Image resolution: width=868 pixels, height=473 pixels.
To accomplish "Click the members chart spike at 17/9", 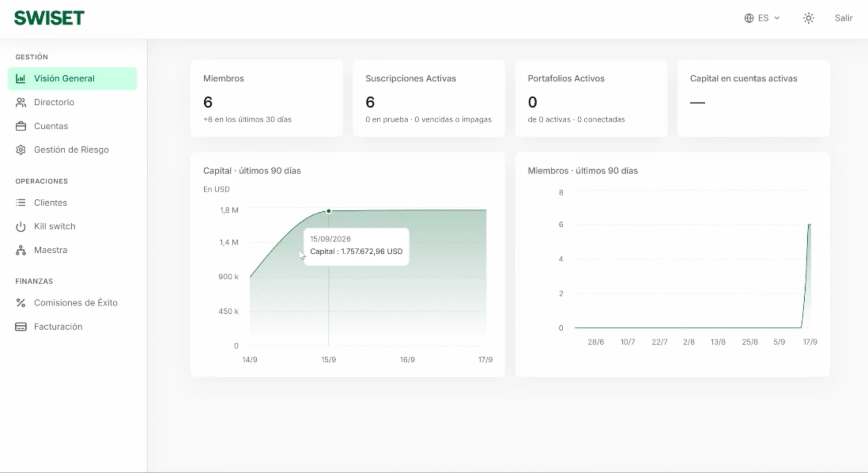I will coord(809,225).
